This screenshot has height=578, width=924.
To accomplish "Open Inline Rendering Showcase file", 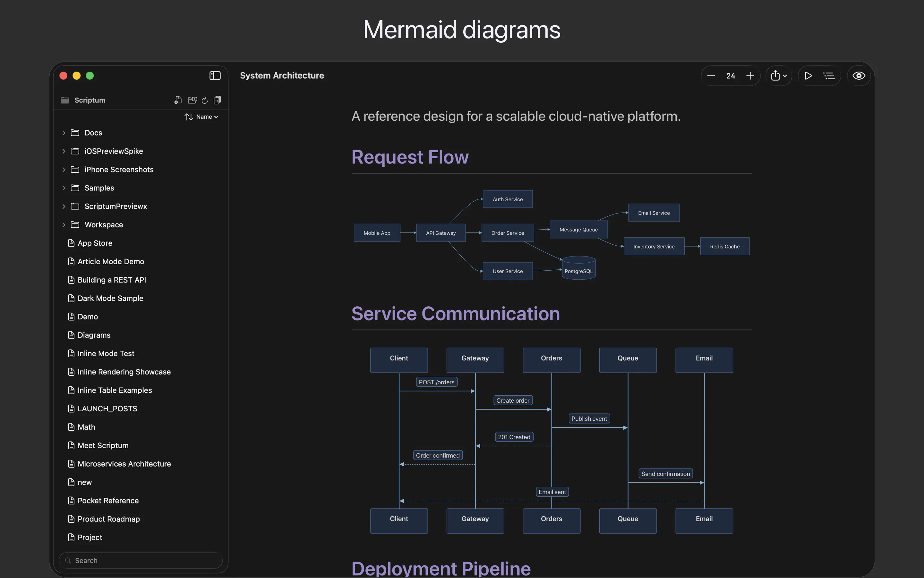I will tap(141, 372).
